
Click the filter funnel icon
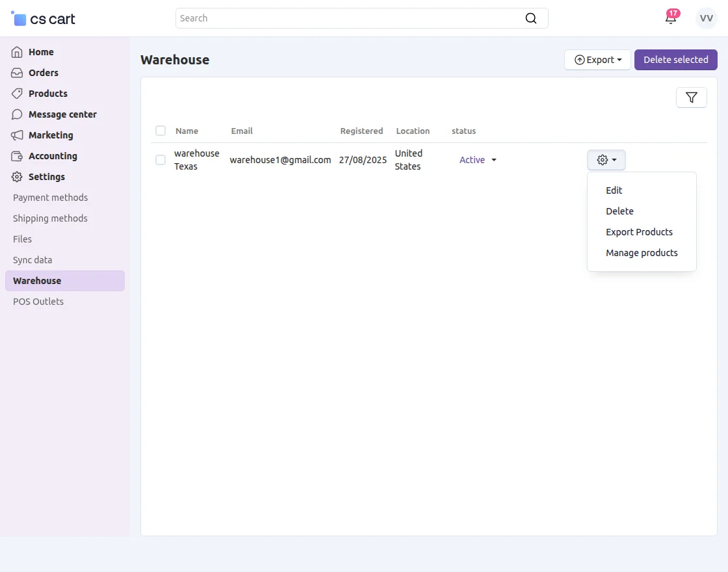tap(691, 97)
